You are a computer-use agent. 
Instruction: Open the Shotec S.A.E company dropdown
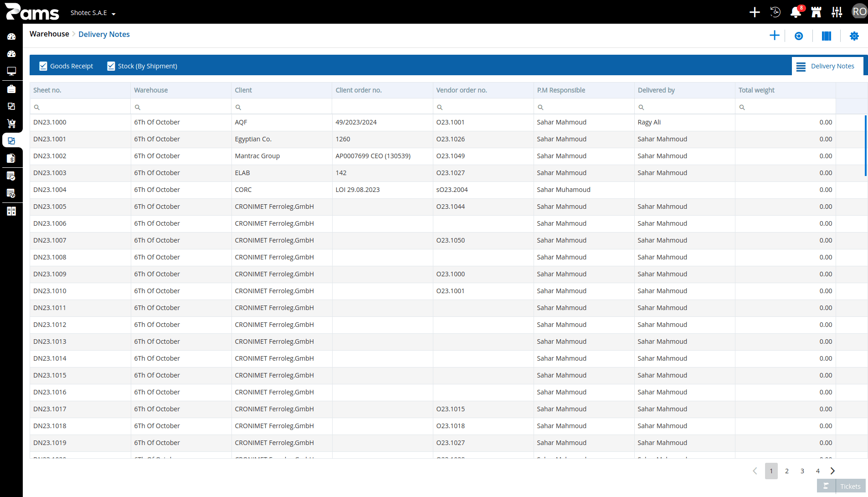[93, 13]
